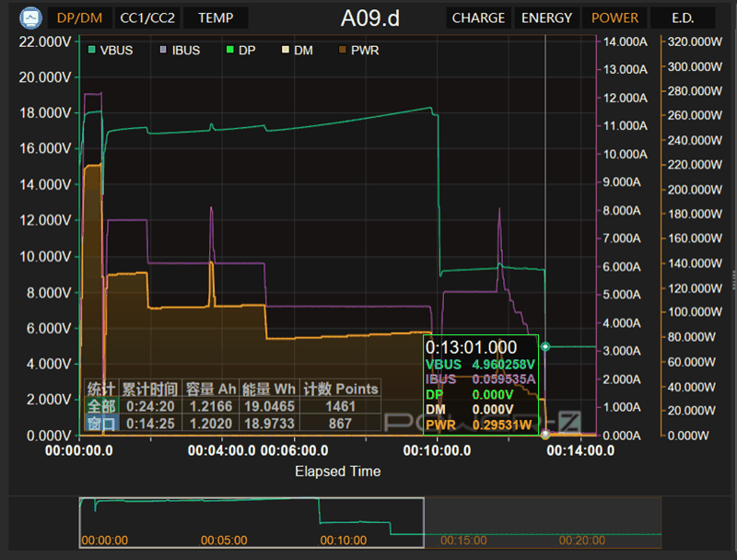Viewport: 737px width, 560px height.
Task: Click the cursor readout timestamp 0:13:01.000
Action: 471,347
